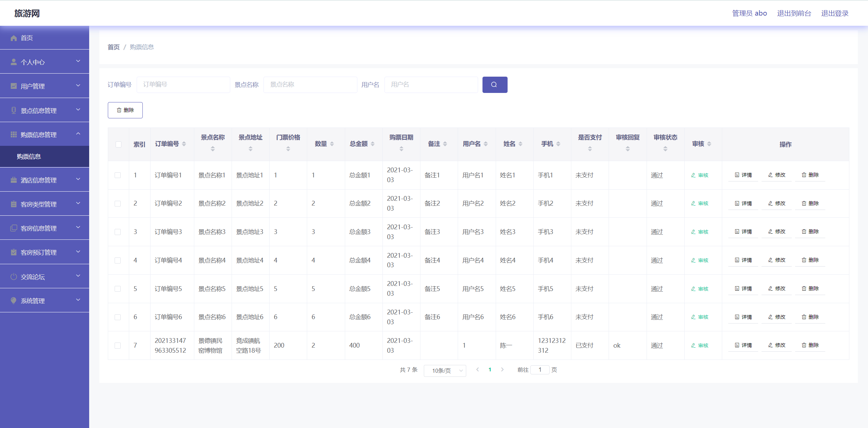The image size is (868, 428).
Task: Sort by 审核状态 column arrows
Action: pos(665,149)
